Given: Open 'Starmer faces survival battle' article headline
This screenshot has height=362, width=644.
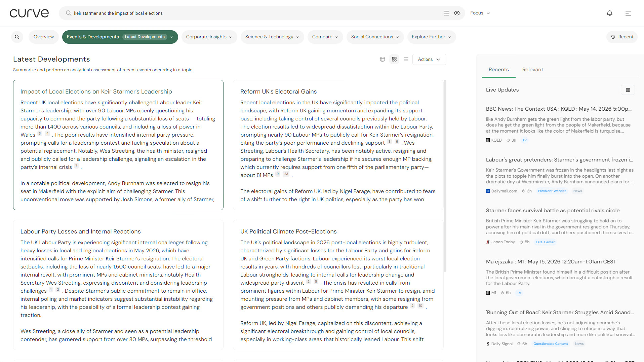Looking at the screenshot, I should [x=553, y=211].
